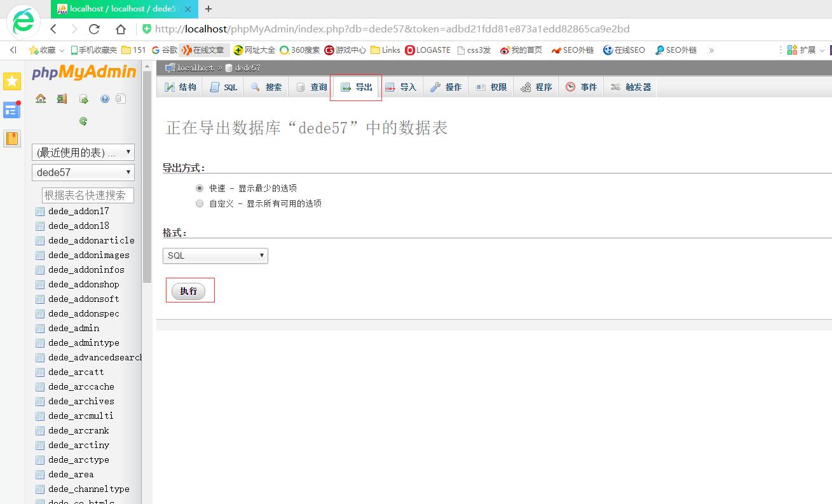
Task: Open the 收藏 favorites bookmark menu
Action: click(x=46, y=50)
